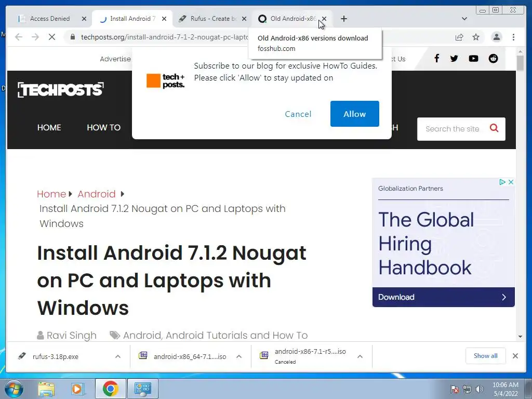Screen dimensions: 532x399
Task: Switch to the Old Android-x86 tab
Action: point(293,19)
